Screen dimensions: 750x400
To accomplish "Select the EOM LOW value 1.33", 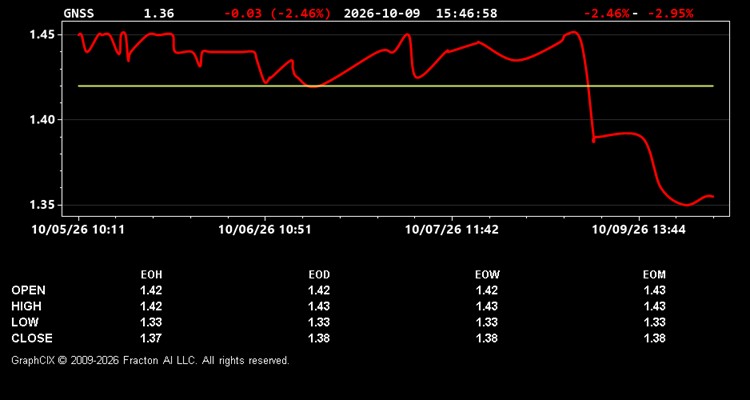I will pos(654,322).
